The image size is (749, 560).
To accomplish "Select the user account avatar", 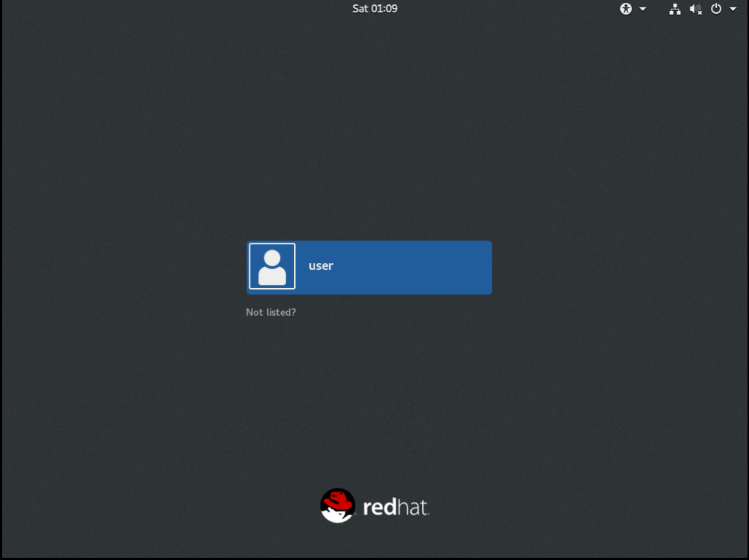I will point(272,266).
